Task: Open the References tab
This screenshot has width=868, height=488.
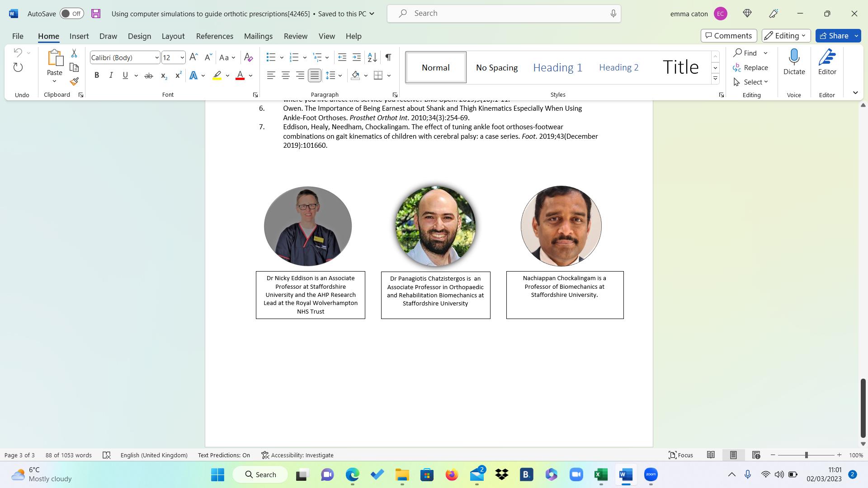Action: (214, 36)
